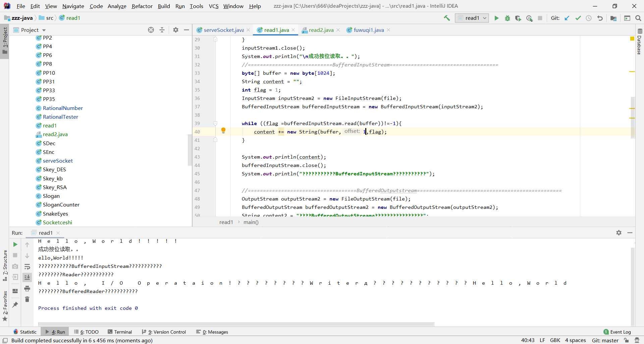Run with coverage icon in toolbar
Viewport: 644px width, 344px height.
click(518, 18)
